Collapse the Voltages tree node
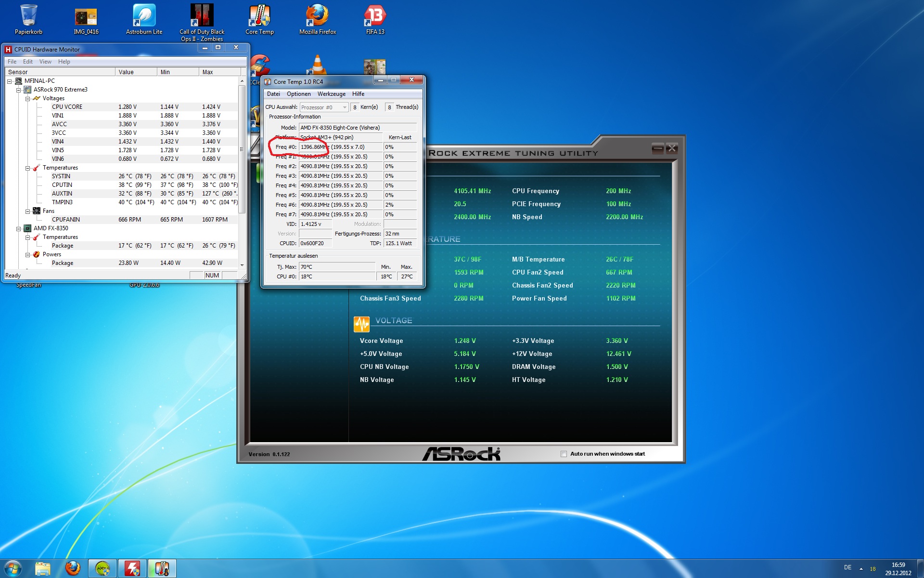 click(28, 98)
